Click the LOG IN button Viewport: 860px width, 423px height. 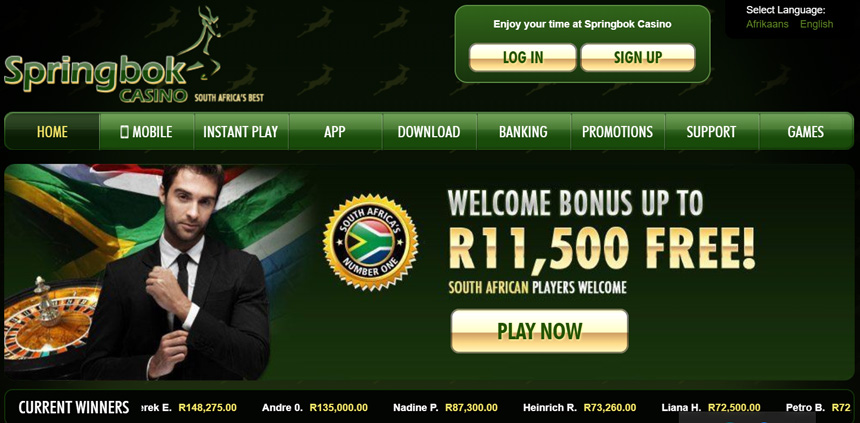tap(523, 57)
